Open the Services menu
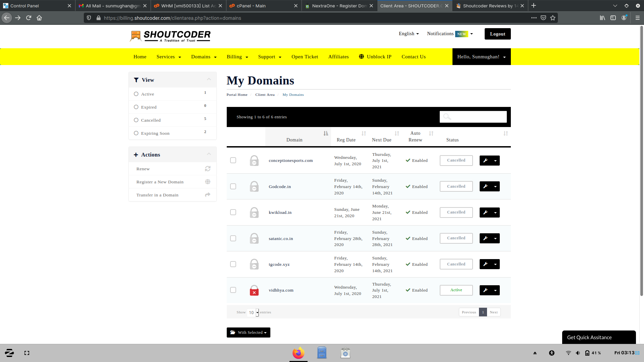644x362 pixels. click(169, 57)
